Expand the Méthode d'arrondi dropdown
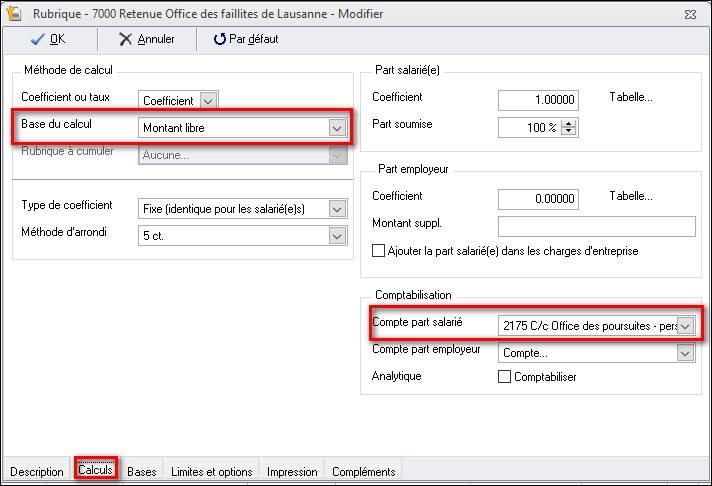Screen dimensions: 712x486 337,235
